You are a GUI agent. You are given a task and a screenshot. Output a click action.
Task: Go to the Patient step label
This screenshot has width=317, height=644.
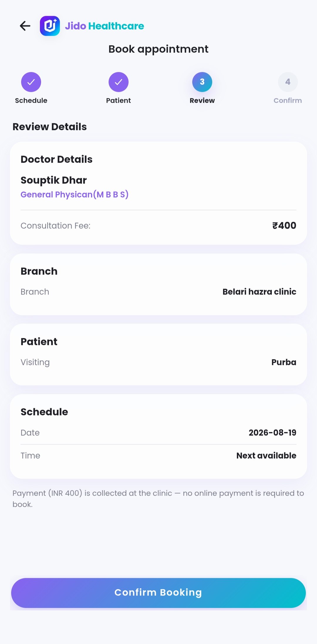[119, 100]
